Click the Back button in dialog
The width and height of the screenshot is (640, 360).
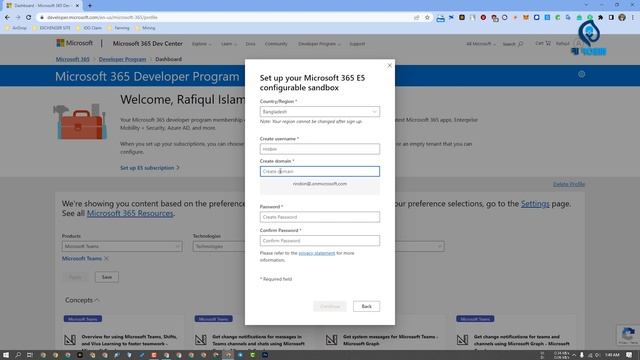click(x=366, y=306)
